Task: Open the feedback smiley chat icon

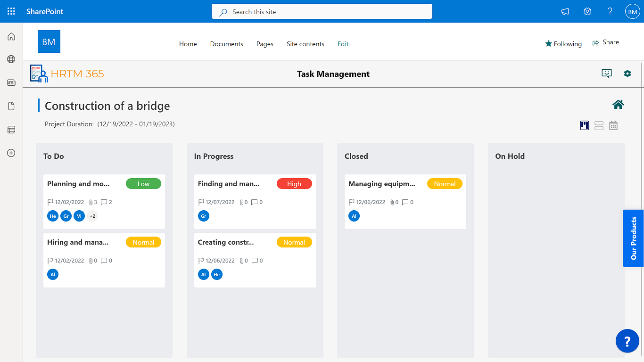Action: coord(607,74)
